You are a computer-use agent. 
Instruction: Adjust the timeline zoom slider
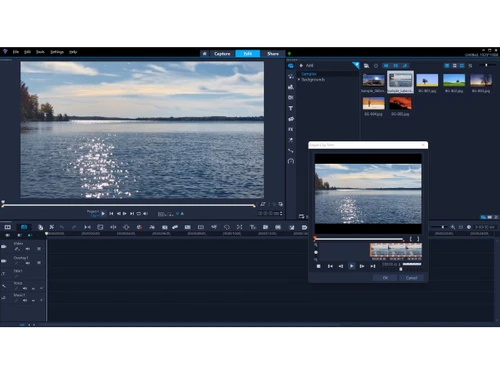439,227
